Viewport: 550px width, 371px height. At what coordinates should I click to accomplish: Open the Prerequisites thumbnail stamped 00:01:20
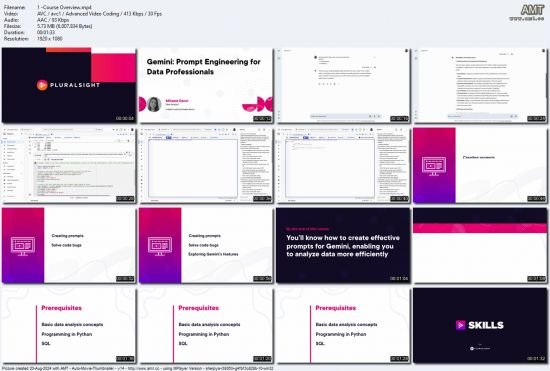pos(206,325)
